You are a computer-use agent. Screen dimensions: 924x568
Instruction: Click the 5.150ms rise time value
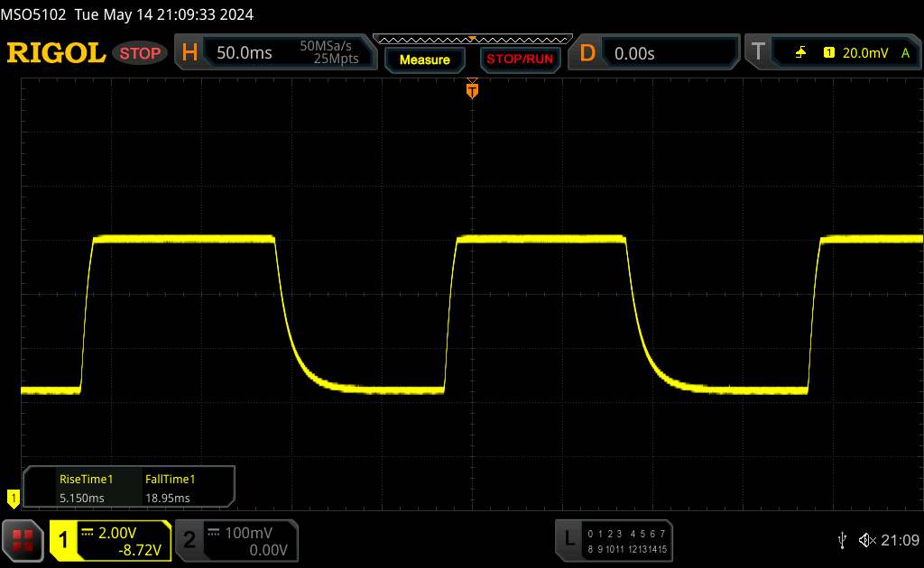[x=82, y=498]
